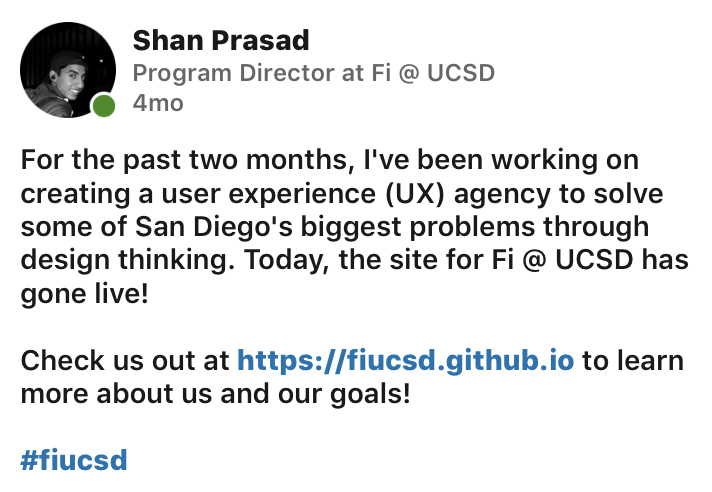Viewport: 712px width, 492px height.
Task: Click the words "design thinking" in the post
Action: pos(124,261)
